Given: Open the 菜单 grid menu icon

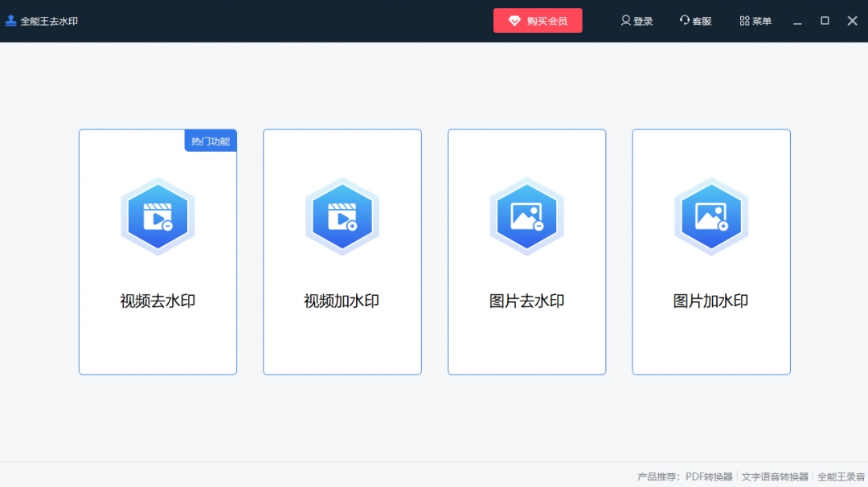Looking at the screenshot, I should tap(743, 20).
